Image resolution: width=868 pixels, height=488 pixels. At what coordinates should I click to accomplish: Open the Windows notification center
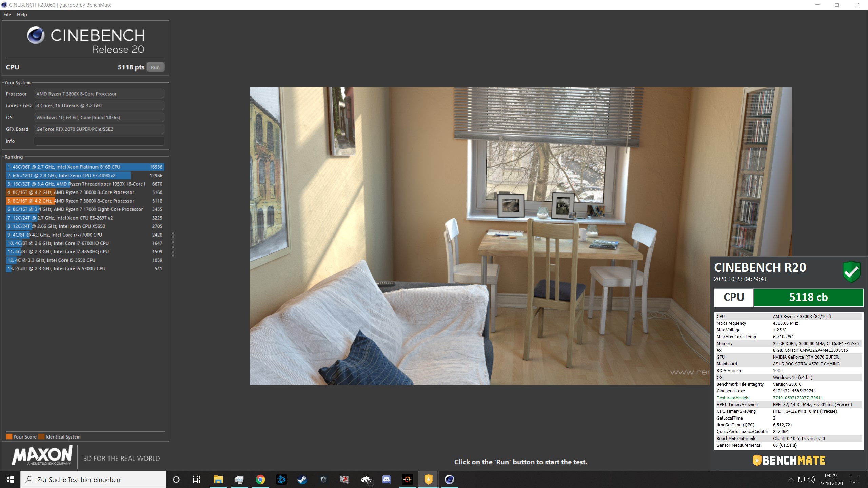854,480
